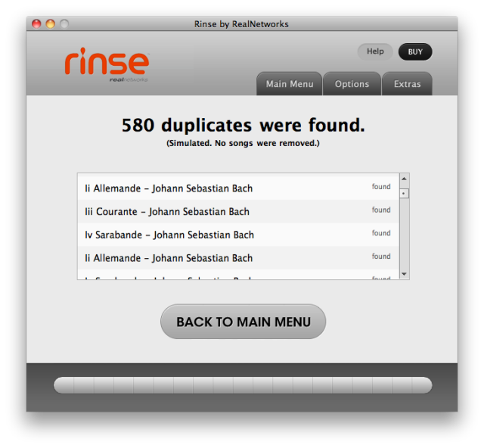Screen dimensions: 484x448
Task: Select Iii Courante – Johann Sebastian Bach row
Action: tap(238, 211)
